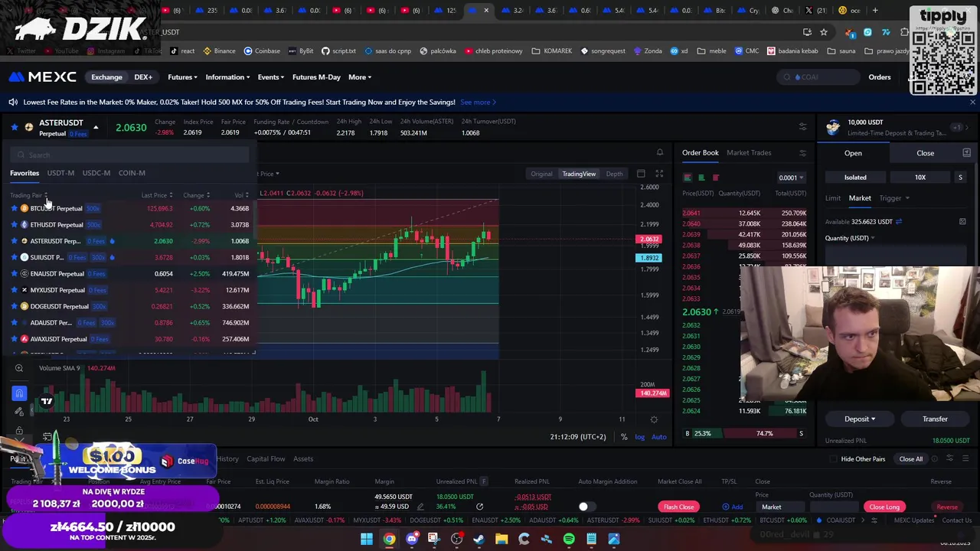The height and width of the screenshot is (551, 980).
Task: Sort list by Vol column
Action: click(x=241, y=195)
